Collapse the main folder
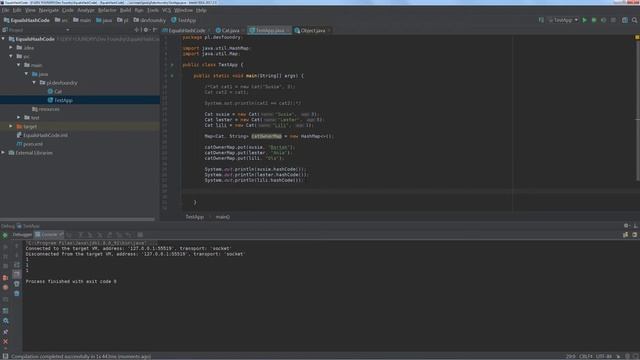The image size is (640, 360). [19, 65]
